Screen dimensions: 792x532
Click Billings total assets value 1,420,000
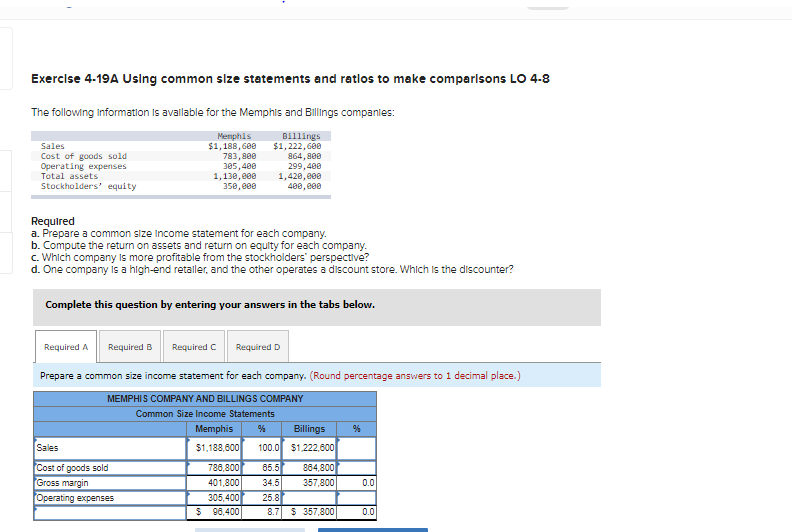[x=300, y=176]
